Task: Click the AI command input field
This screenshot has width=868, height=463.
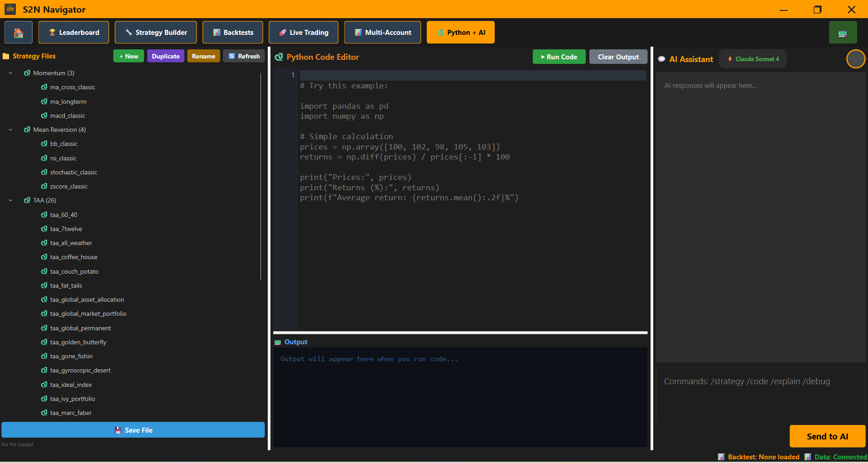Action: point(760,394)
